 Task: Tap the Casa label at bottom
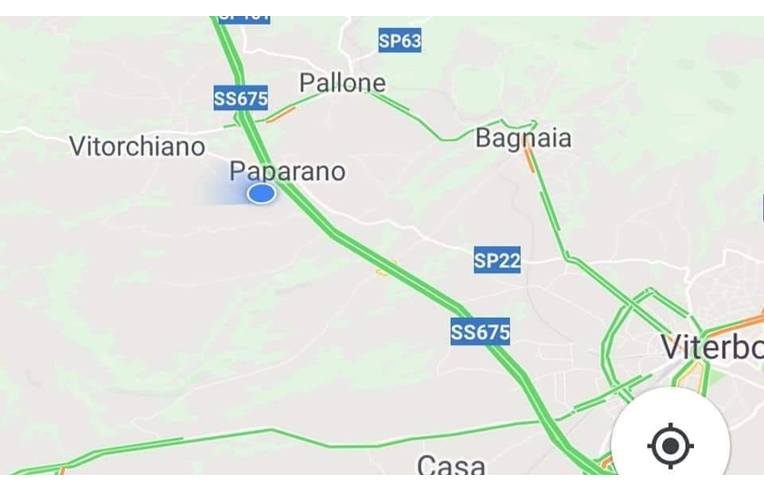click(451, 464)
